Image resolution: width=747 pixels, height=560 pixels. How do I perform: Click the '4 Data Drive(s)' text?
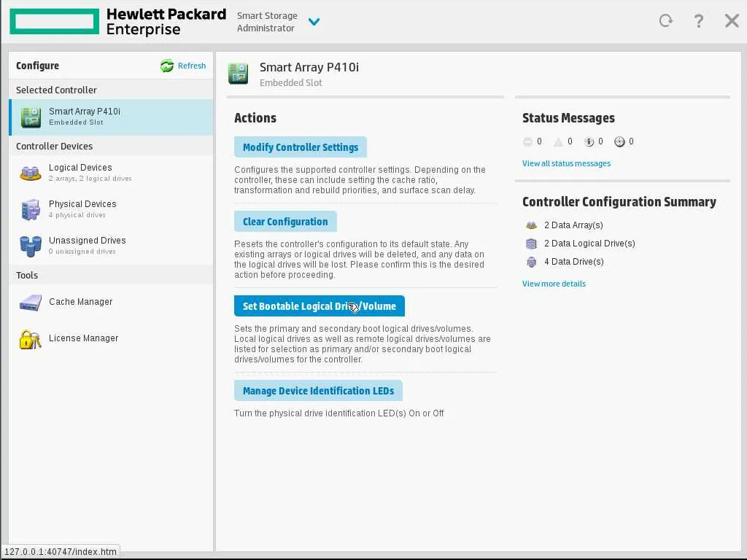point(573,262)
